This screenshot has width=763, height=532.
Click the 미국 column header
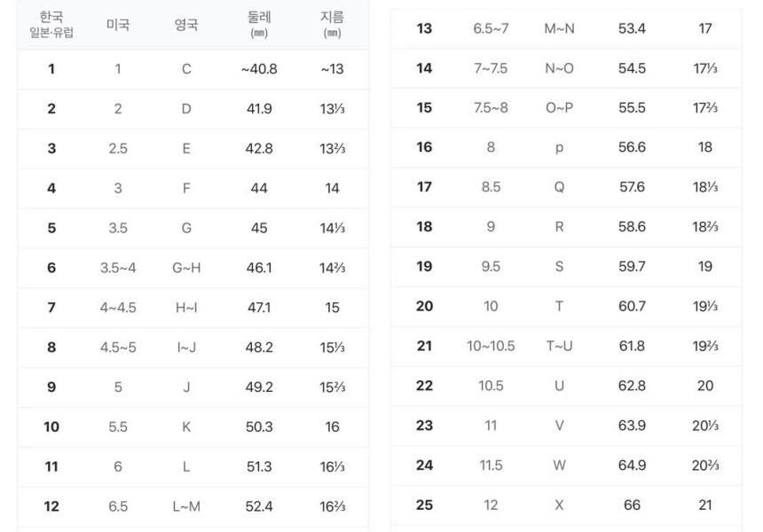click(118, 25)
